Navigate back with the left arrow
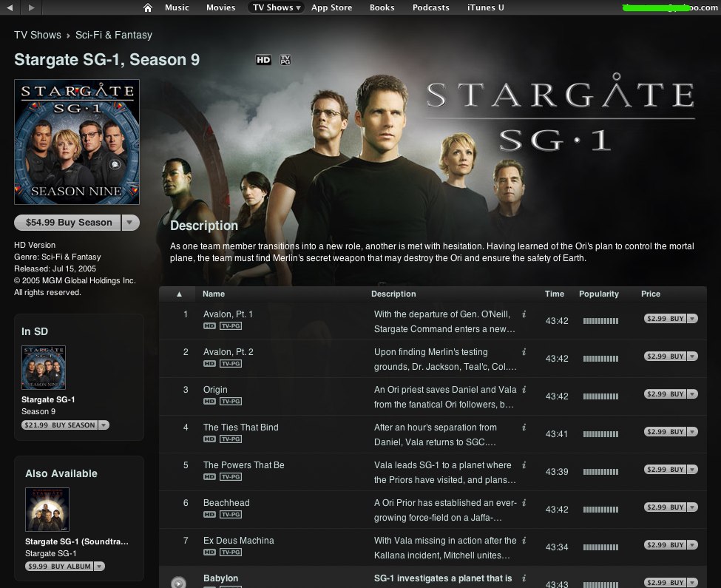 click(x=10, y=7)
